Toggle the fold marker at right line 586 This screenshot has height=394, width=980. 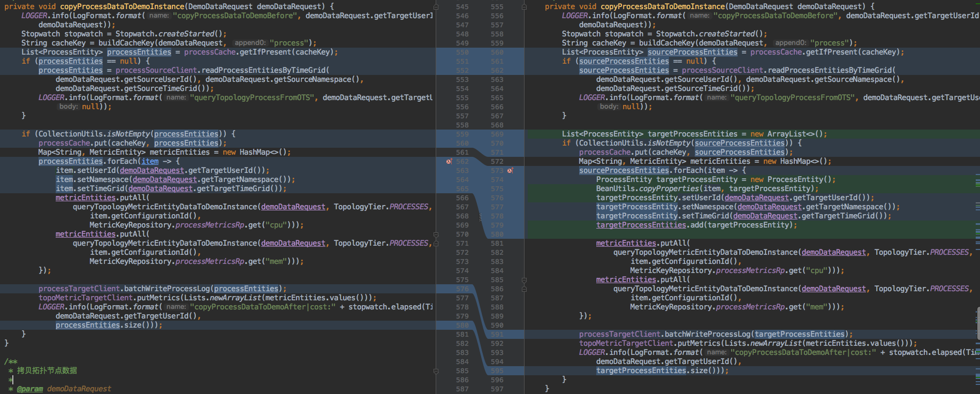coord(524,289)
